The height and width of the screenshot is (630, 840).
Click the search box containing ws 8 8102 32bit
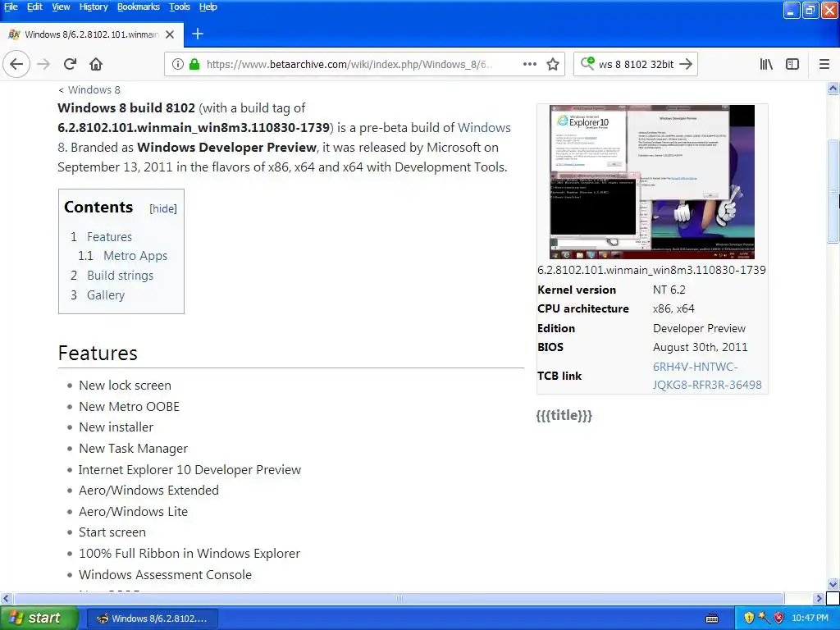pyautogui.click(x=636, y=64)
